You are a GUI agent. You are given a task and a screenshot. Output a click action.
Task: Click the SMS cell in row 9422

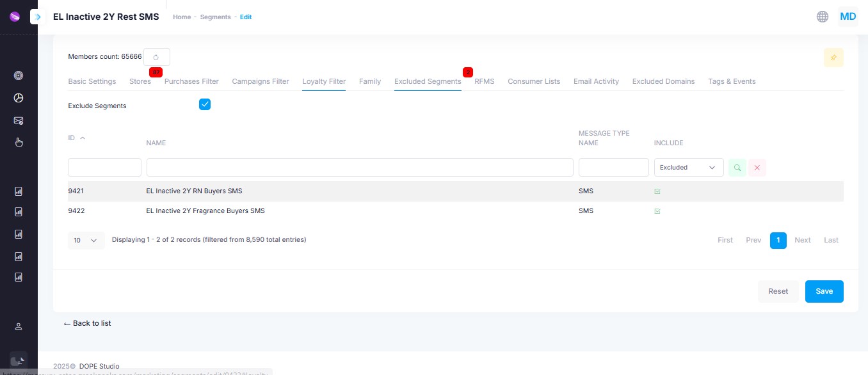pos(586,211)
